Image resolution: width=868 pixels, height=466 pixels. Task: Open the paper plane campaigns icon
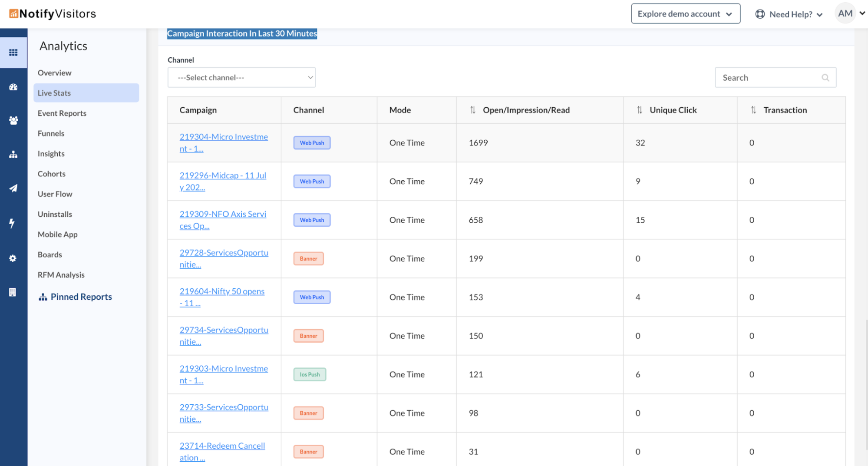tap(13, 188)
